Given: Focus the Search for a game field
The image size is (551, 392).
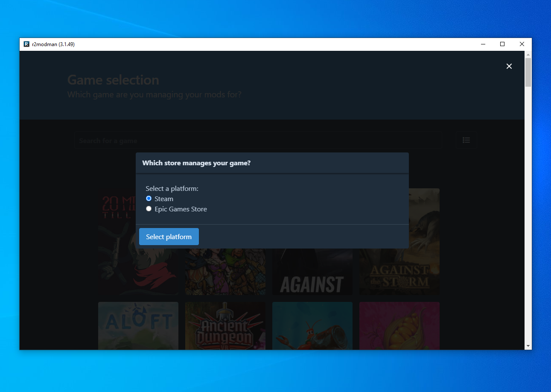Looking at the screenshot, I should point(256,140).
